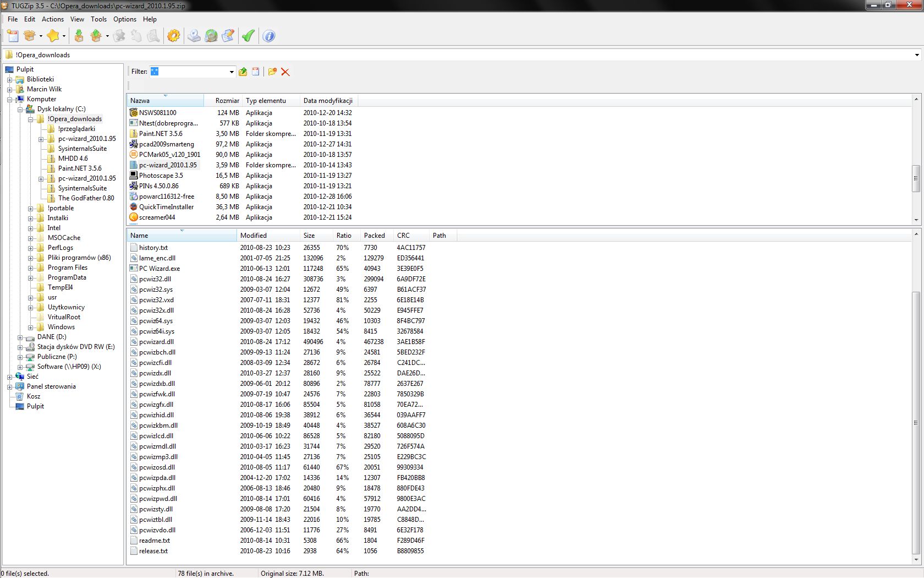Sort archive list by Ratio column

[x=346, y=236]
